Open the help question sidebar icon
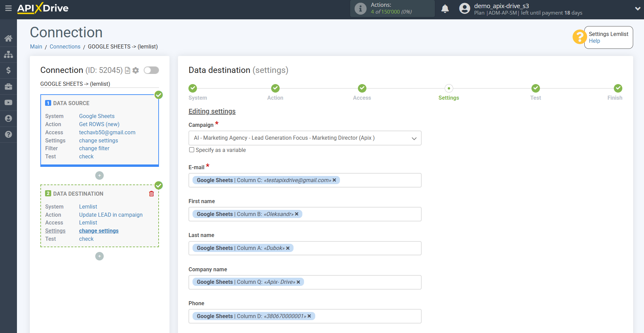 (8, 134)
